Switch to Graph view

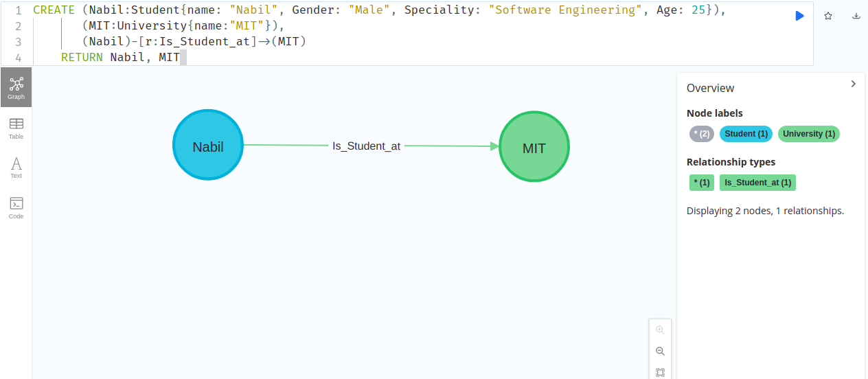point(16,87)
